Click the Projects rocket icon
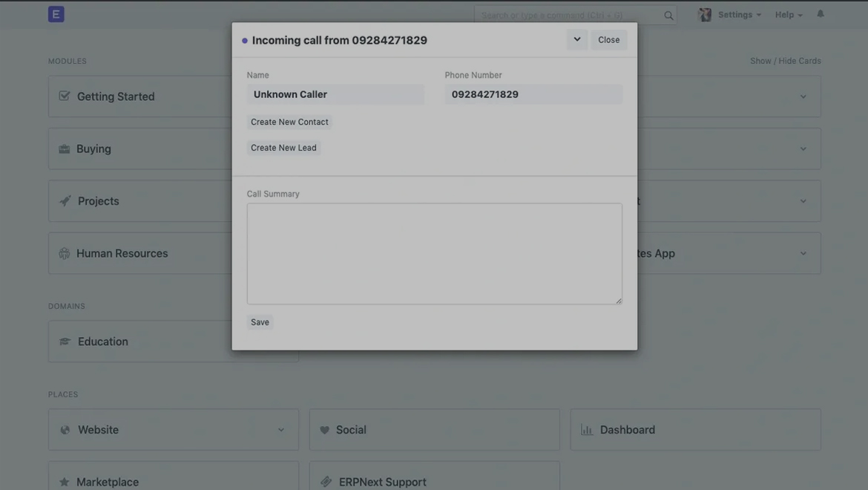 pos(65,201)
